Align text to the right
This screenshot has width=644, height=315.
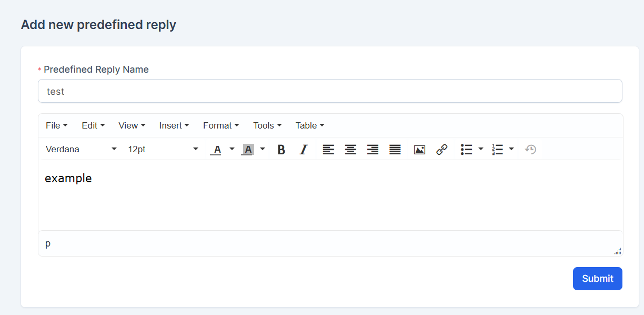[x=373, y=150]
